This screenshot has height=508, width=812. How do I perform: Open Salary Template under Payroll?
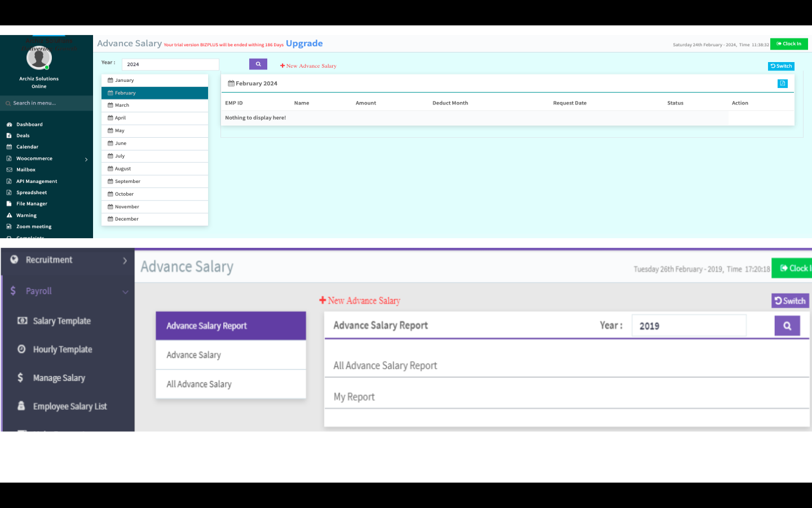[61, 321]
